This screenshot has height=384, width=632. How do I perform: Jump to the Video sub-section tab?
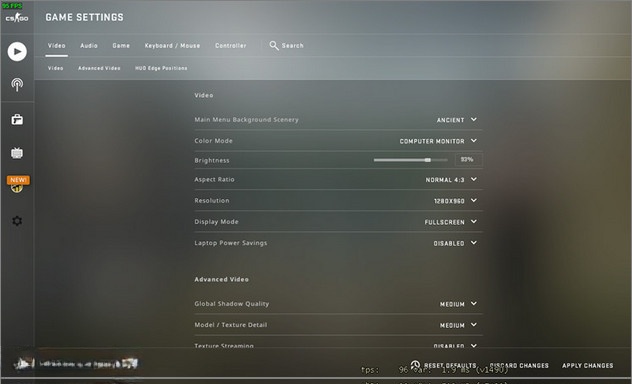56,68
